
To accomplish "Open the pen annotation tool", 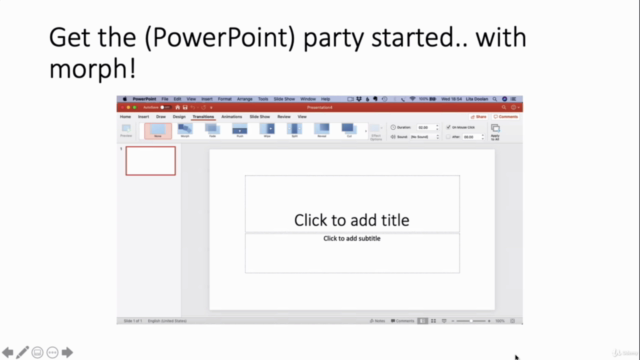I will click(22, 352).
